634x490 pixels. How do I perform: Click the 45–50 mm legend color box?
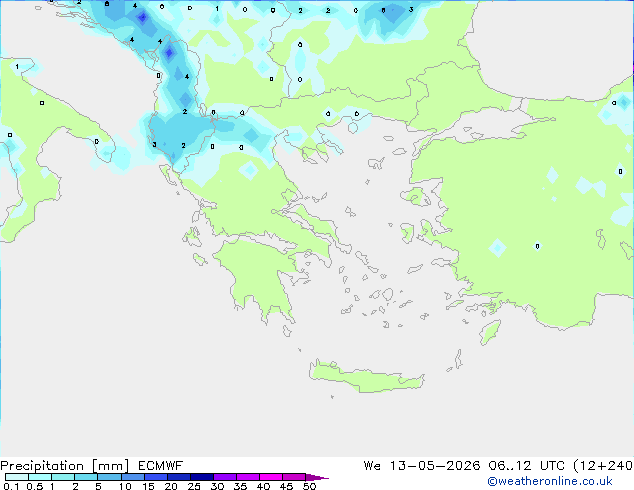tap(294, 477)
